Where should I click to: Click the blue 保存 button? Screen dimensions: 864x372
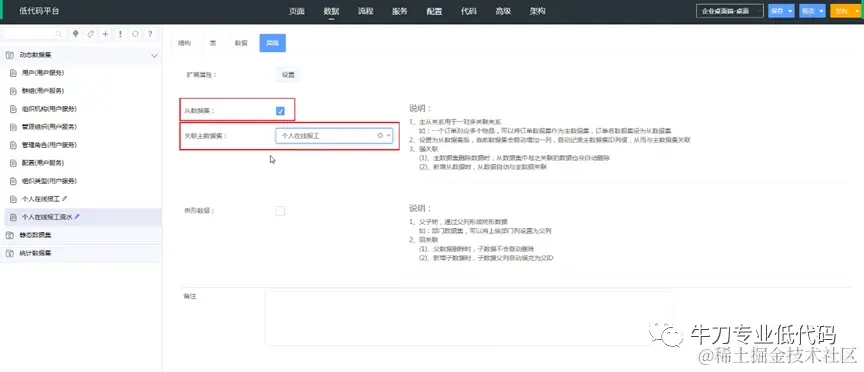tap(777, 11)
